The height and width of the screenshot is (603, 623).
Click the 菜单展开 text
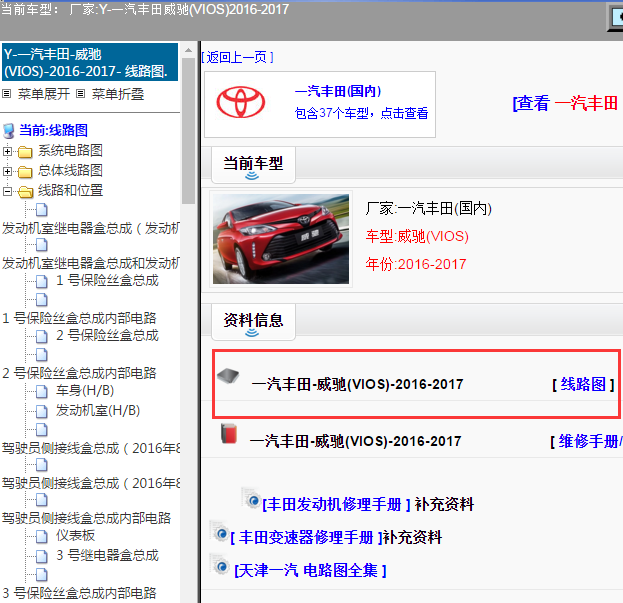coord(44,94)
